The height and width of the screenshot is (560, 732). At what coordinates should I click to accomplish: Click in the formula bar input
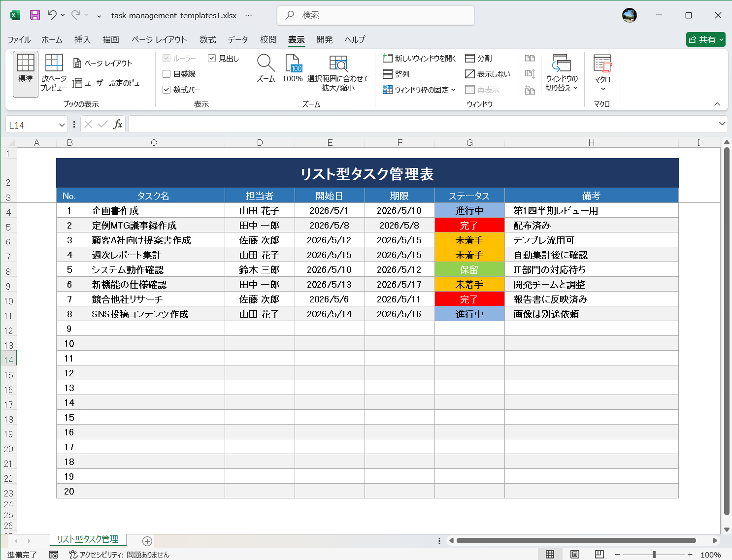423,124
